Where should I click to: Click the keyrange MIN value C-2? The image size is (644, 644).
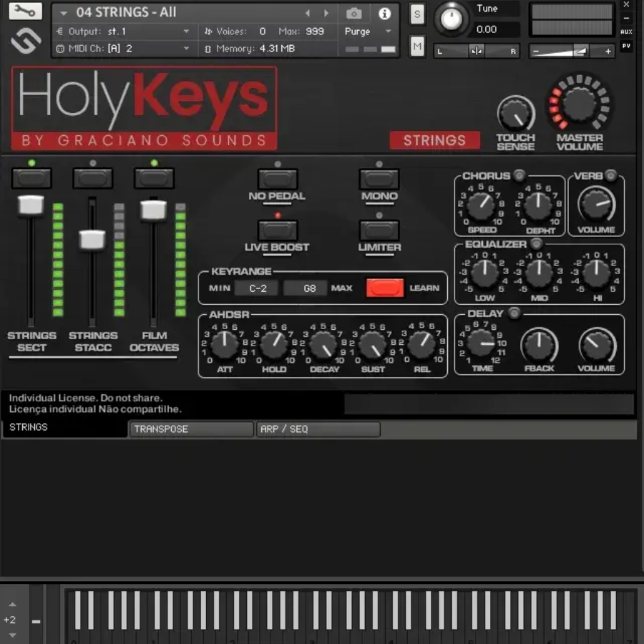[258, 288]
